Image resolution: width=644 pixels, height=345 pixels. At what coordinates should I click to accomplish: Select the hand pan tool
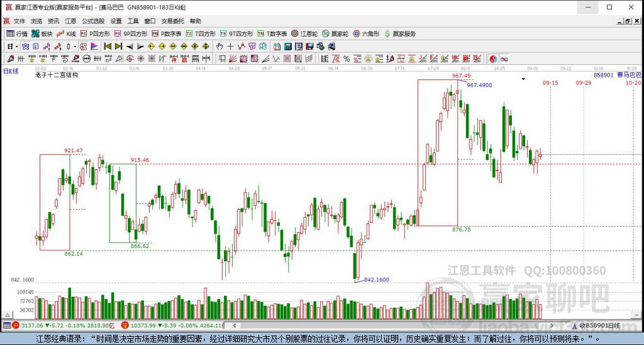pos(219,47)
